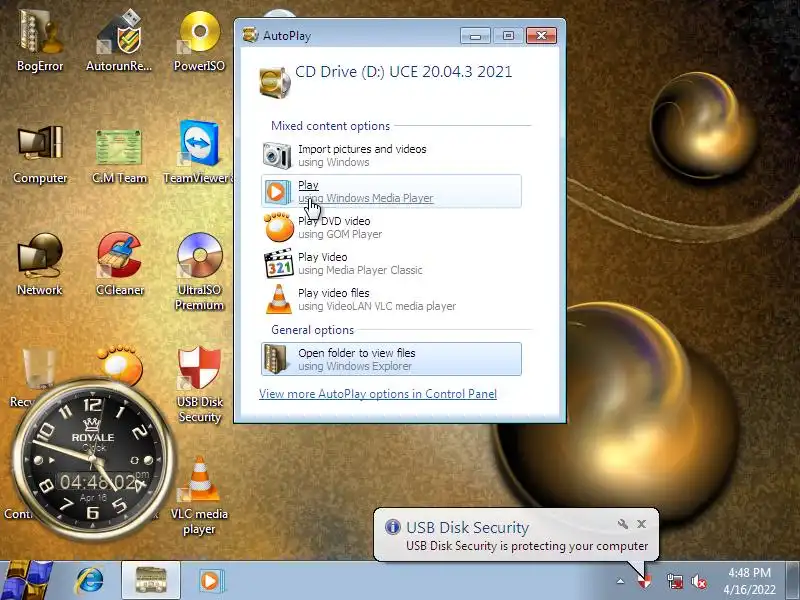This screenshot has width=800, height=600.
Task: Open Windows Media Player taskbar icon
Action: tap(210, 581)
